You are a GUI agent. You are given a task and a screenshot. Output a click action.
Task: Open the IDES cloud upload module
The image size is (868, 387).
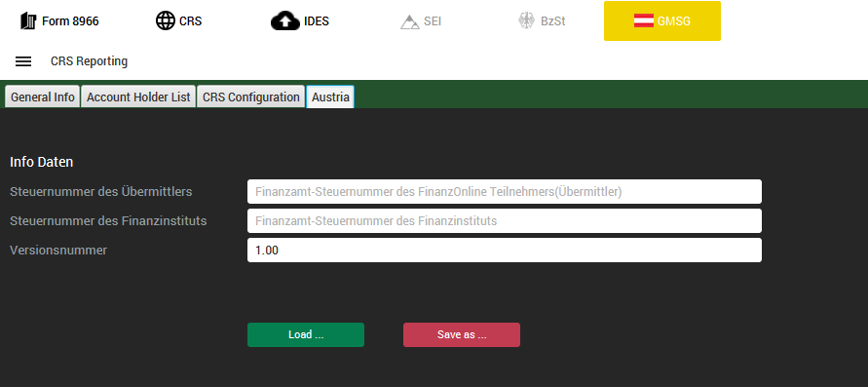pyautogui.click(x=299, y=21)
